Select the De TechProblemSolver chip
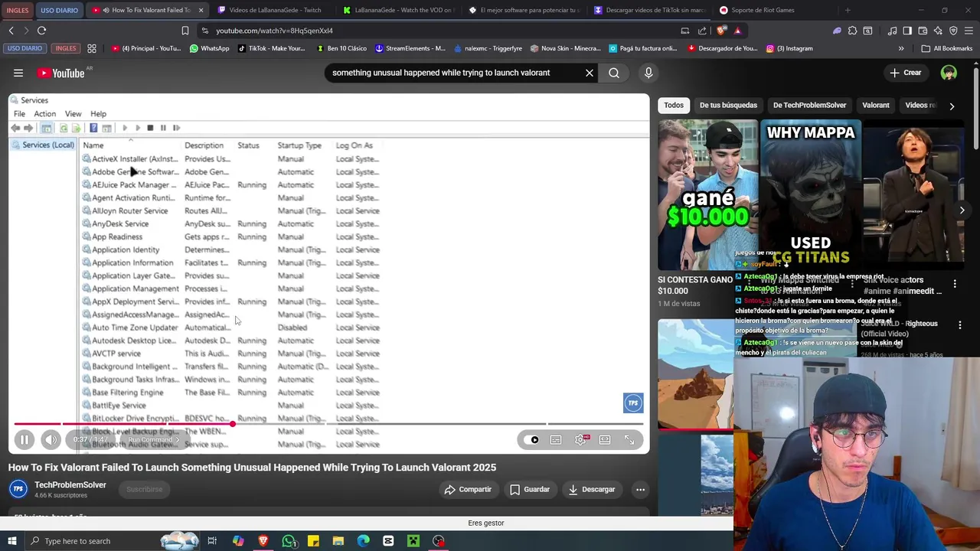Image resolution: width=980 pixels, height=551 pixels. (x=809, y=106)
